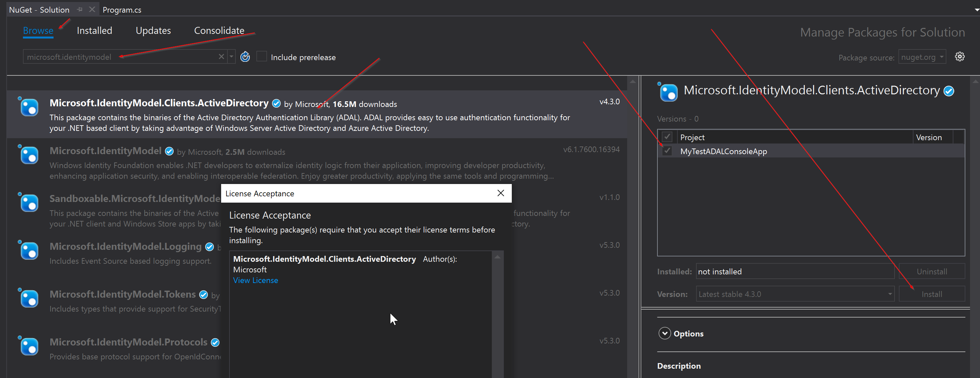Click verified badge beside Microsoft.IdentityModel.Protocols

(215, 343)
